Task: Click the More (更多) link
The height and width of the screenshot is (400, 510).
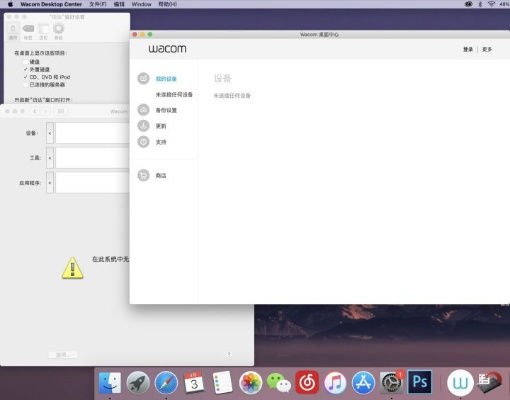Action: [487, 49]
